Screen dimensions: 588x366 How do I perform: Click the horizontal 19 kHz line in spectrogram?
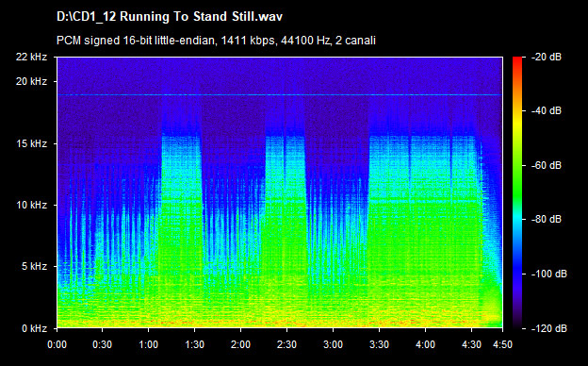coord(280,95)
